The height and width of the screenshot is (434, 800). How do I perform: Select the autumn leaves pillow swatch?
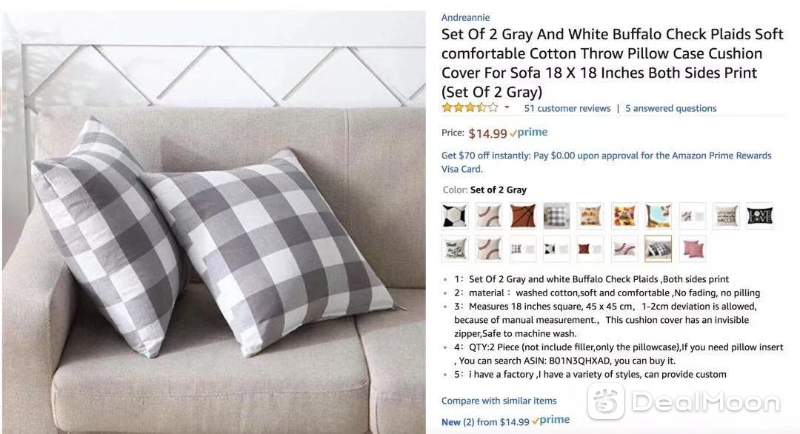click(x=624, y=216)
